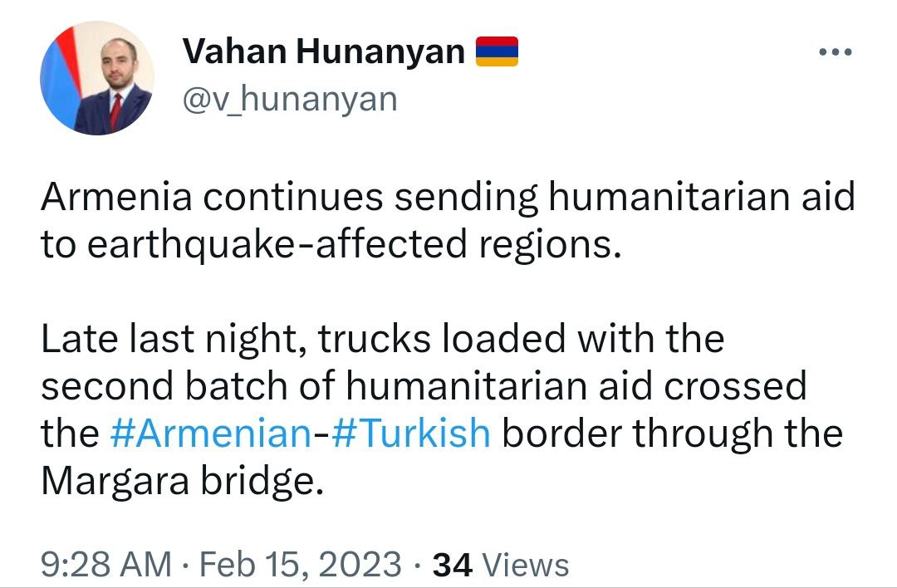This screenshot has width=897, height=588.
Task: Open the three-dot more options menu
Action: (x=836, y=52)
